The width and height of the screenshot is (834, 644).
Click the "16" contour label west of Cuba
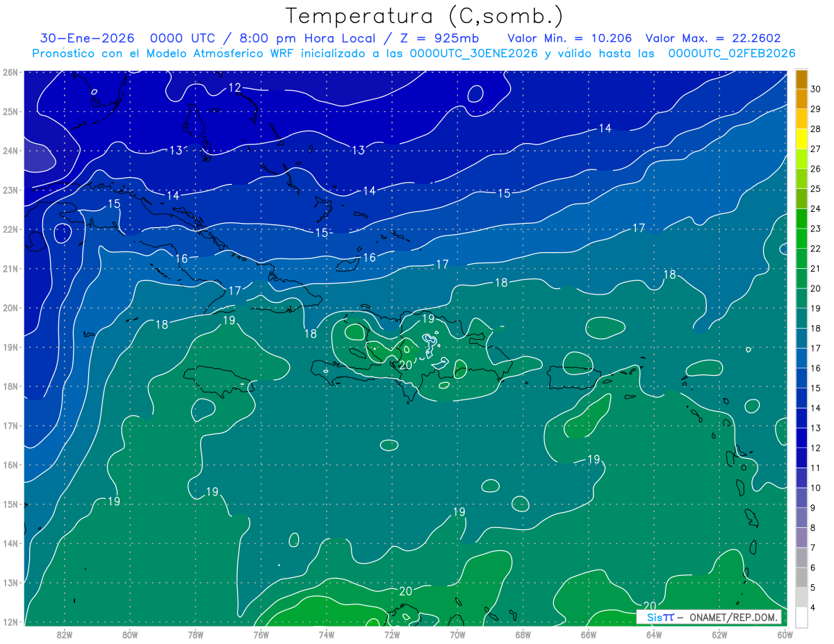click(181, 258)
